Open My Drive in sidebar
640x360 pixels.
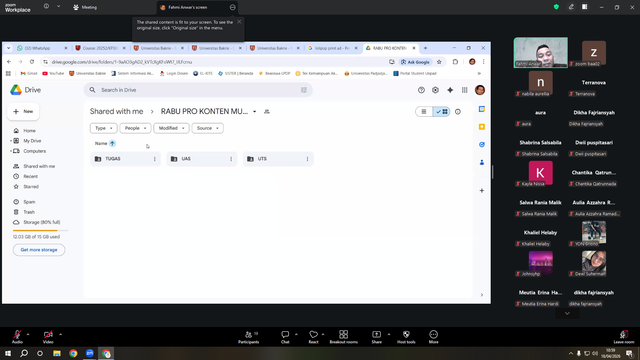32,141
